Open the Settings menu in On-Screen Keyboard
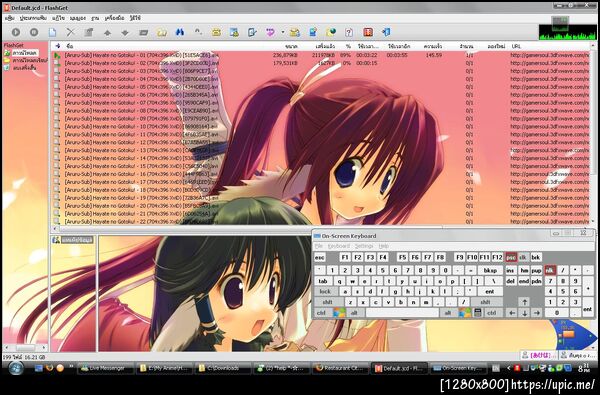This screenshot has height=395, width=600. coord(364,246)
